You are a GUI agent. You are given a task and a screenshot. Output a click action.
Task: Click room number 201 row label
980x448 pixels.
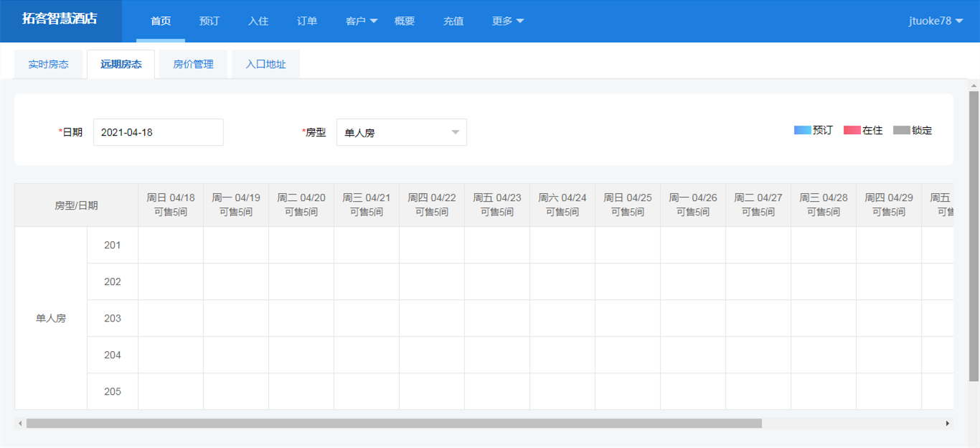pos(113,245)
